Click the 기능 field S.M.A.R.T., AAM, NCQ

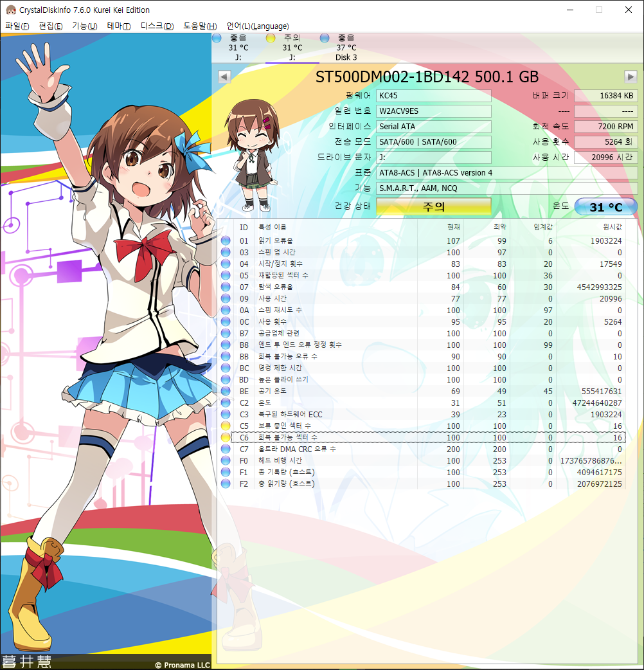pos(507,188)
